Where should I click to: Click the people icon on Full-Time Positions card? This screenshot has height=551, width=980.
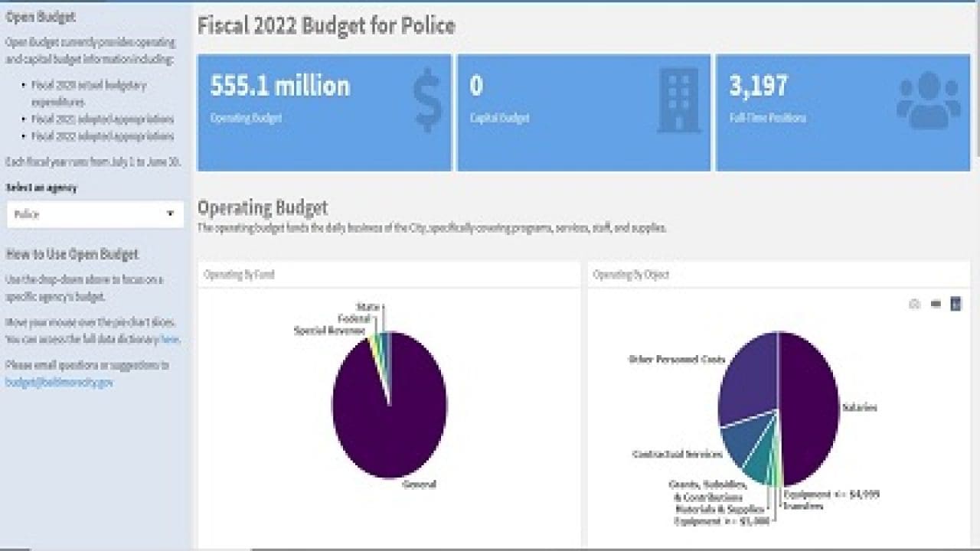[x=929, y=100]
